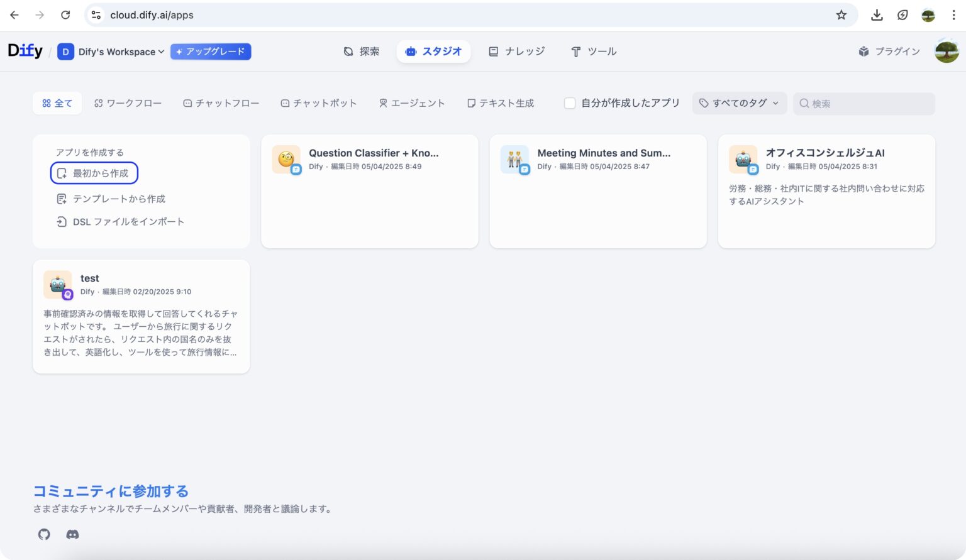This screenshot has width=966, height=560.
Task: Open the プラグイン panel
Action: 889,52
